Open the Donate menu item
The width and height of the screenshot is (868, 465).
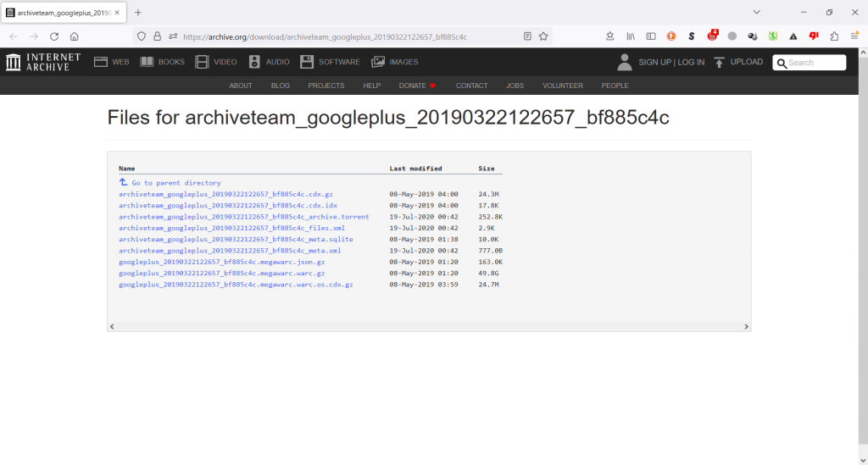(x=417, y=86)
